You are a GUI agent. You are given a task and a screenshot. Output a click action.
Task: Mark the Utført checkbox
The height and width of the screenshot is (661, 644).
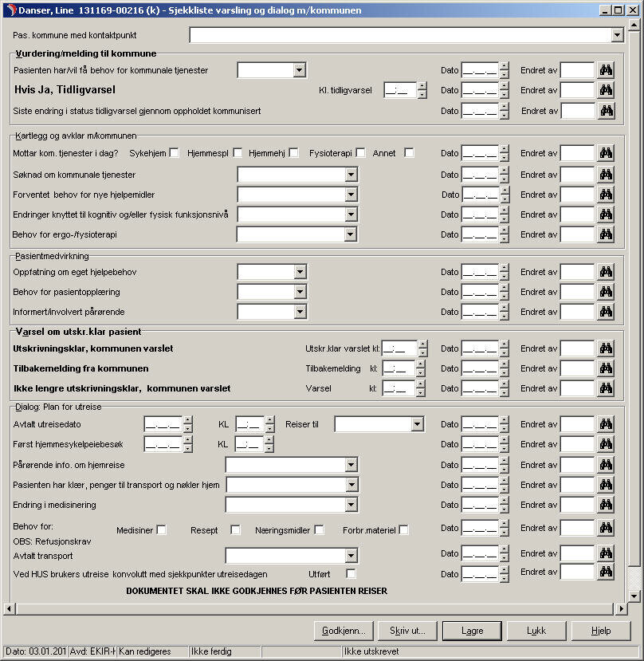click(351, 573)
